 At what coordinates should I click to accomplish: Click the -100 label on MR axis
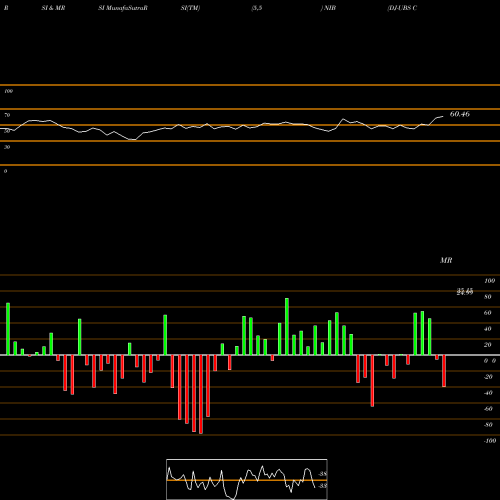coord(490,441)
